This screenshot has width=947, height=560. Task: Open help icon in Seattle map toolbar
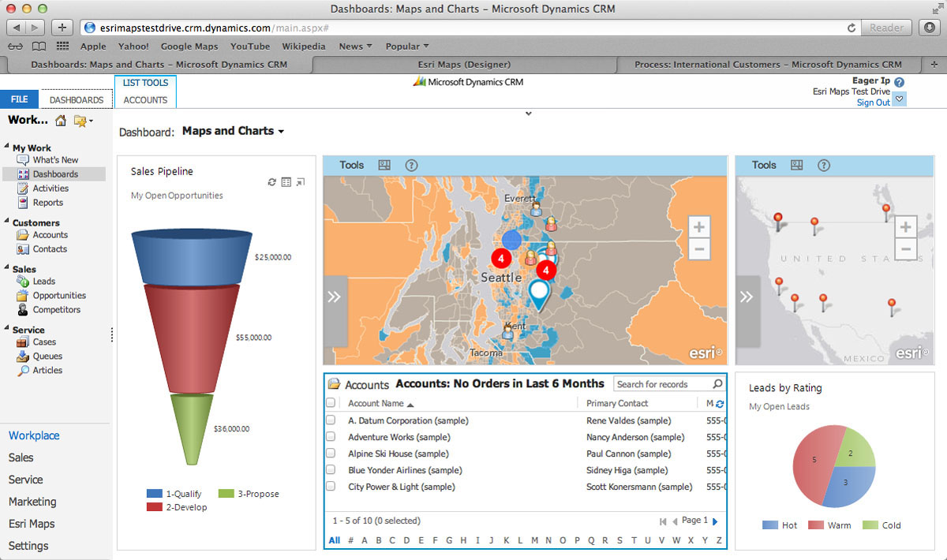411,166
